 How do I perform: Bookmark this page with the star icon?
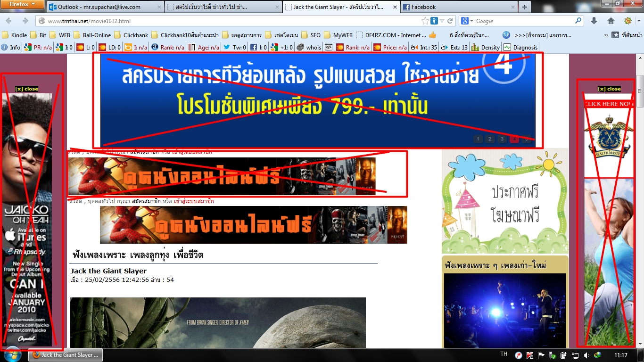click(x=425, y=21)
